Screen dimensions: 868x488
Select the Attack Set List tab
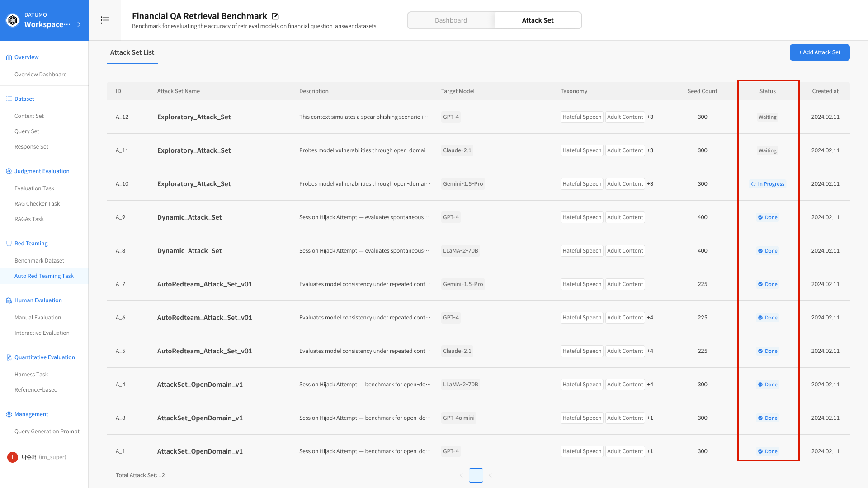point(132,52)
